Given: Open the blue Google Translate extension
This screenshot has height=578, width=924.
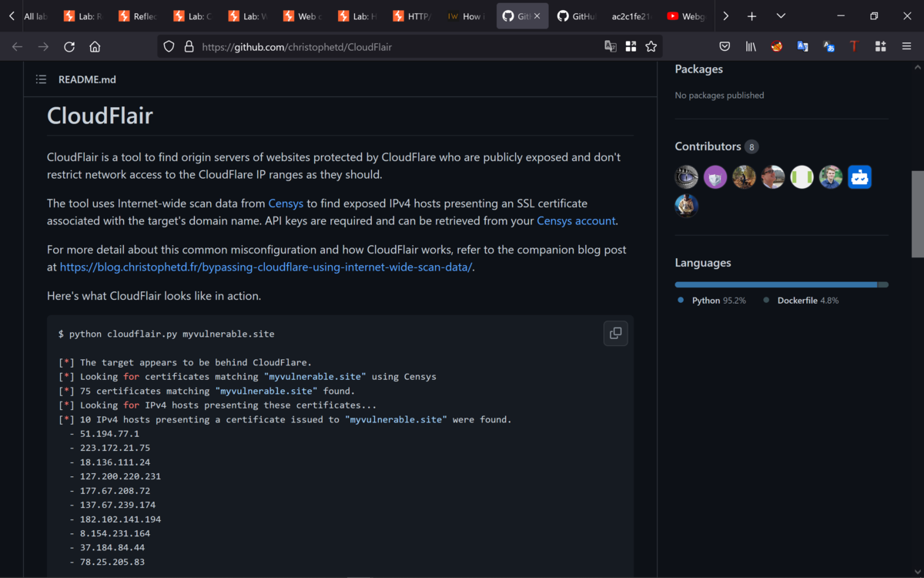Looking at the screenshot, I should coord(802,46).
